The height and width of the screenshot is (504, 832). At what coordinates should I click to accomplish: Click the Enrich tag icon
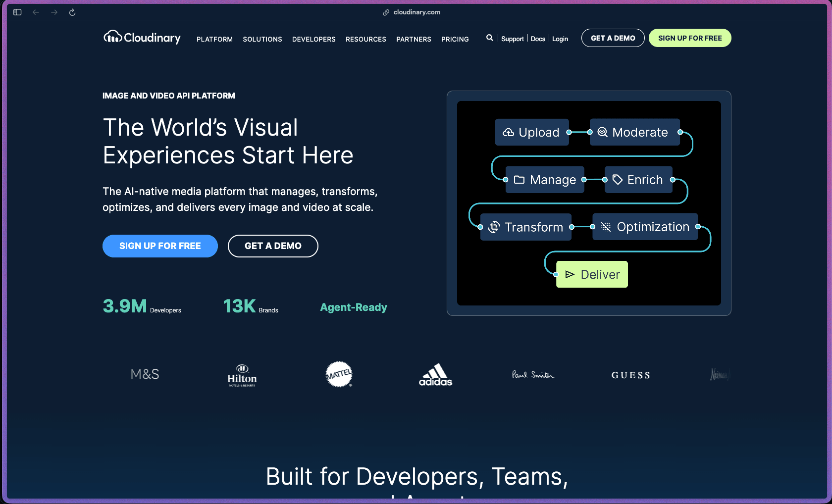point(617,179)
